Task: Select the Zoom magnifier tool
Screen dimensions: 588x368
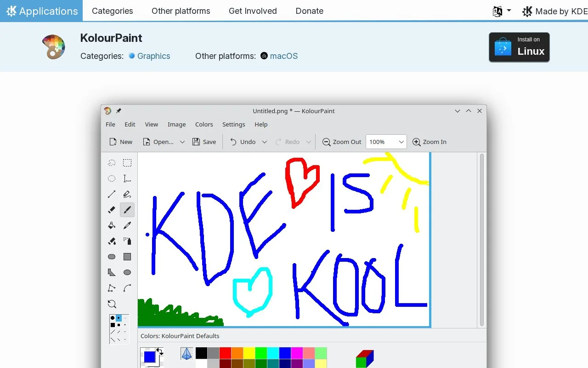Action: pyautogui.click(x=112, y=304)
